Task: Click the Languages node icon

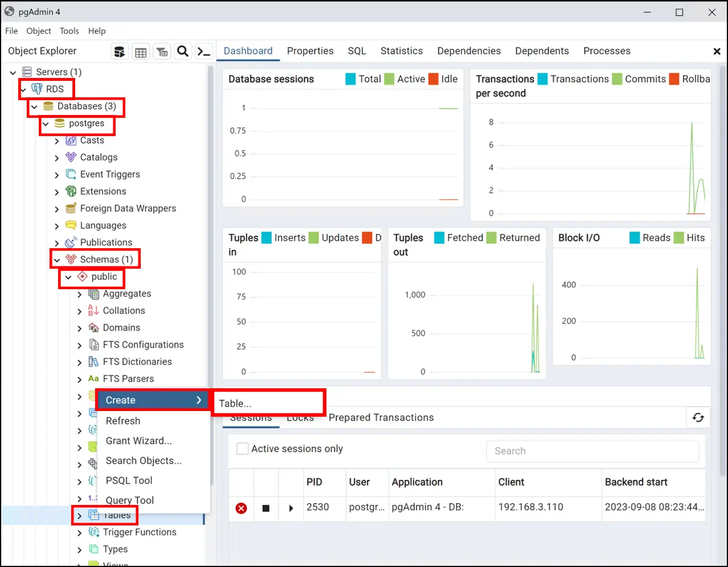Action: coord(71,225)
